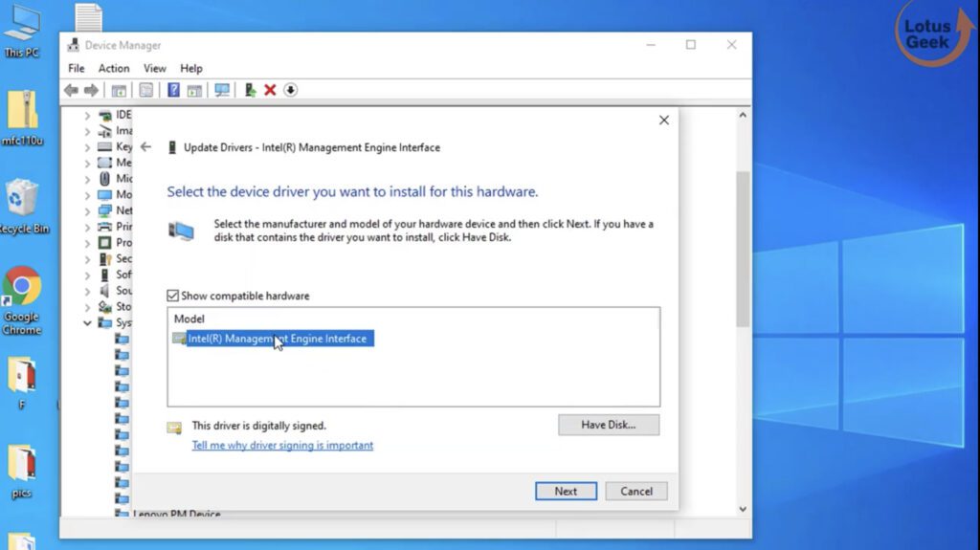Screen dimensions: 980x550
Task: Open the File menu
Action: tap(77, 68)
